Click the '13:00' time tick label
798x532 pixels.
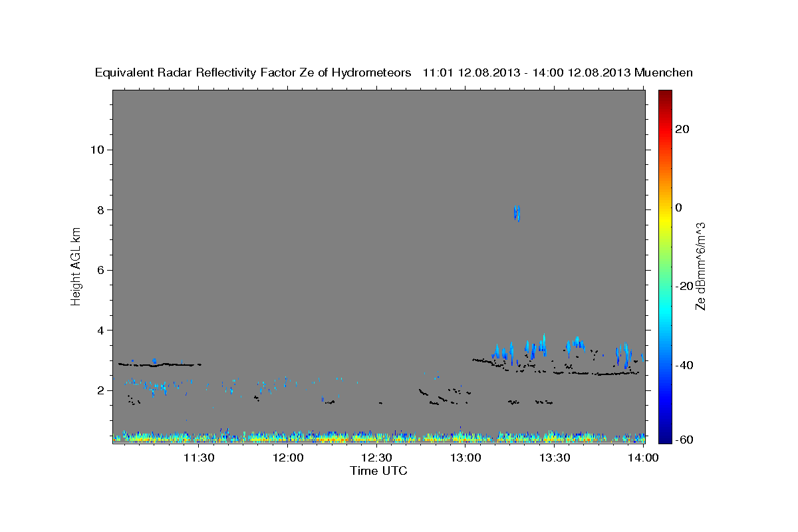(x=466, y=458)
